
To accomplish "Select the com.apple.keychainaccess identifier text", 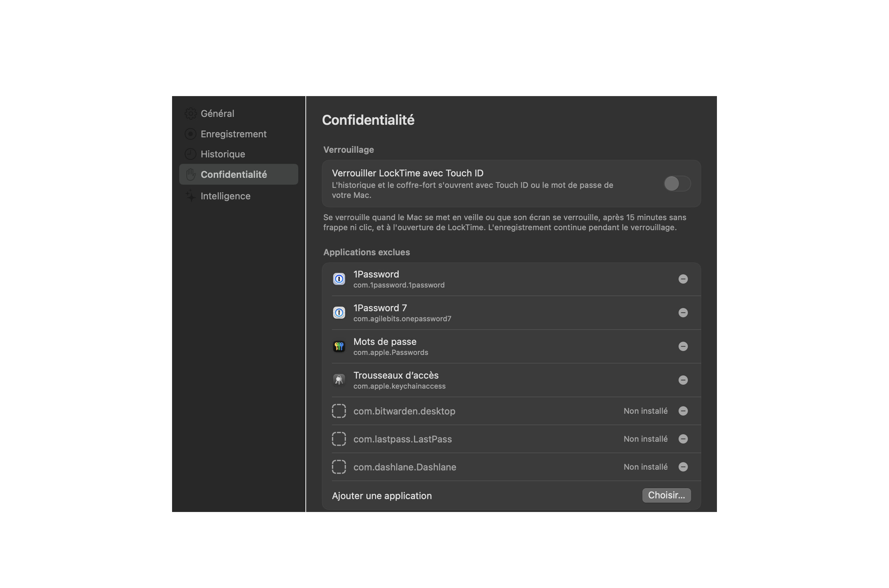I will pos(399,386).
